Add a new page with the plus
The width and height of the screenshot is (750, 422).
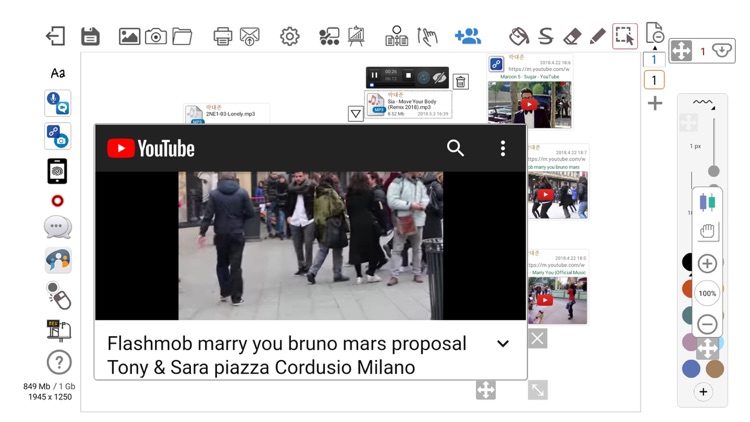coord(655,103)
